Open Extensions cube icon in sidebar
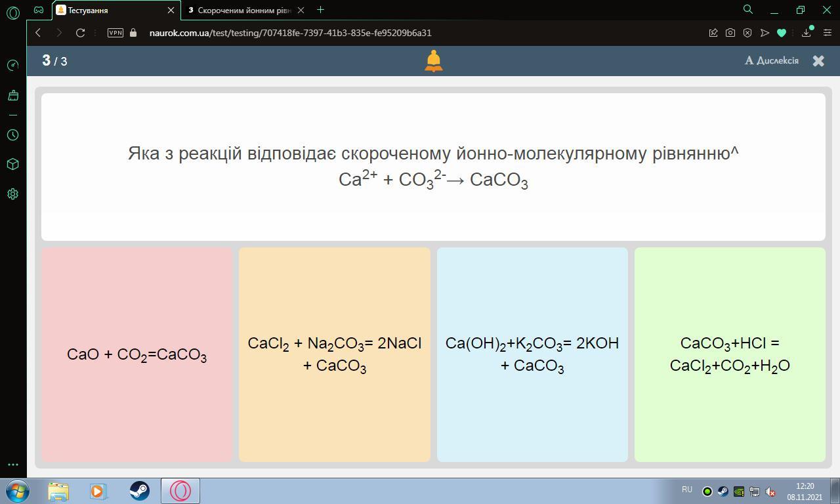The image size is (840, 504). pos(12,164)
